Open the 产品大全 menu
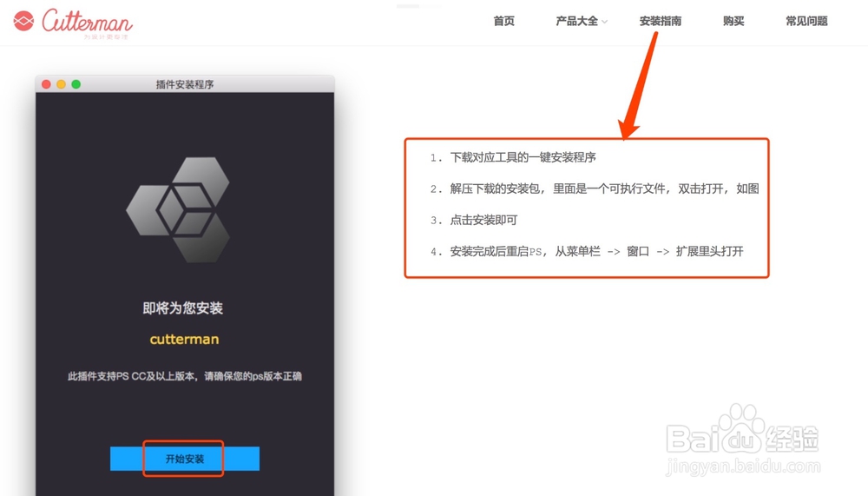The height and width of the screenshot is (496, 868). point(576,21)
